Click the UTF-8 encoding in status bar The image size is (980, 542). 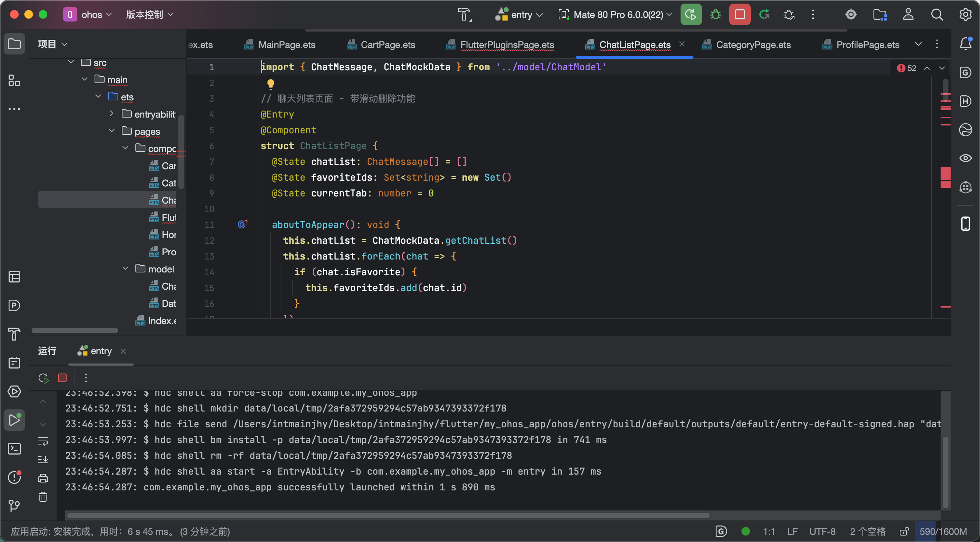pyautogui.click(x=822, y=531)
